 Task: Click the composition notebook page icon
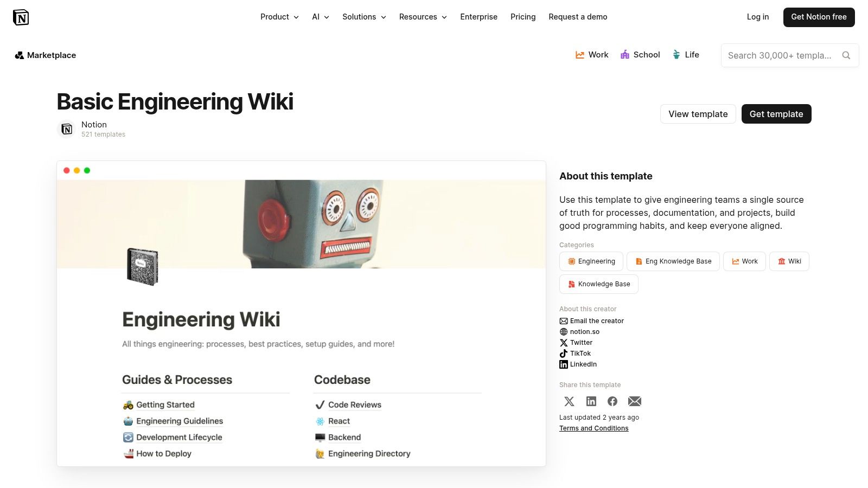click(x=142, y=266)
